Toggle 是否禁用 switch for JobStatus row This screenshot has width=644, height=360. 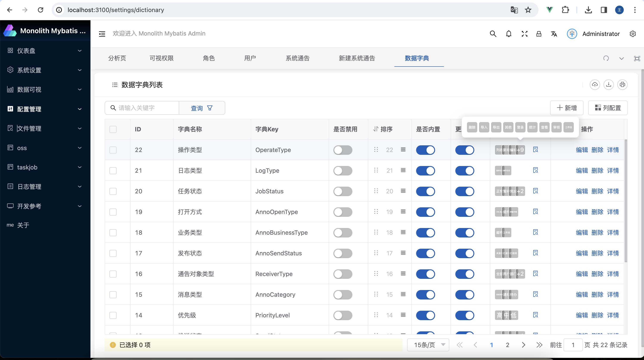(343, 191)
